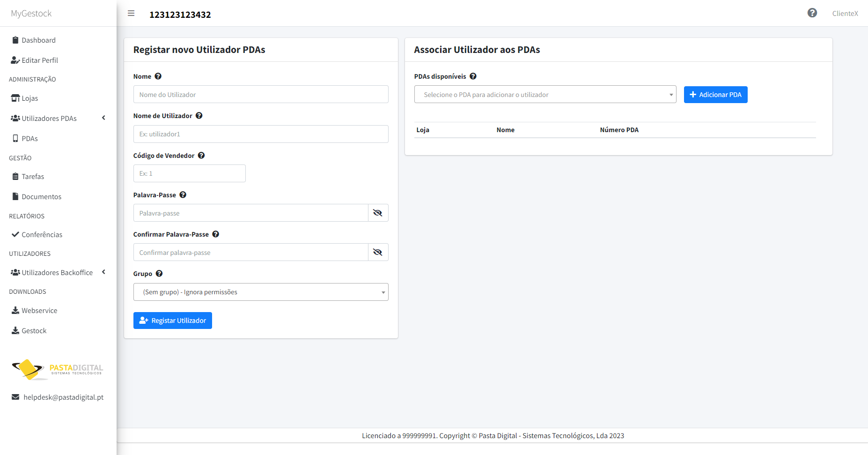Focus the Nome de Utilizador username input
The height and width of the screenshot is (455, 868).
[261, 134]
